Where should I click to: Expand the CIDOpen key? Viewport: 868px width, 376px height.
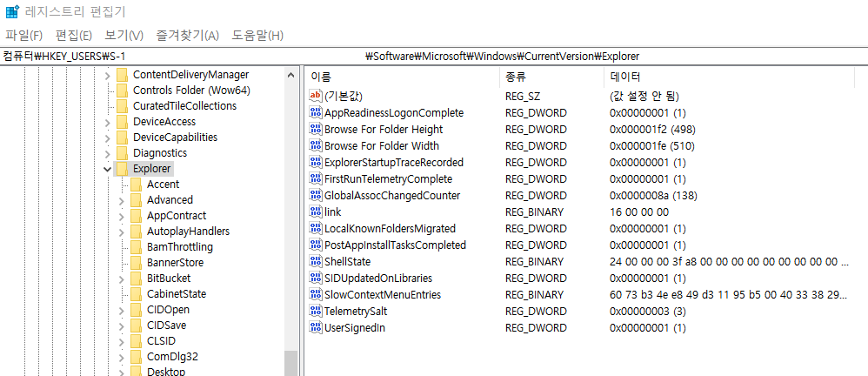click(122, 310)
